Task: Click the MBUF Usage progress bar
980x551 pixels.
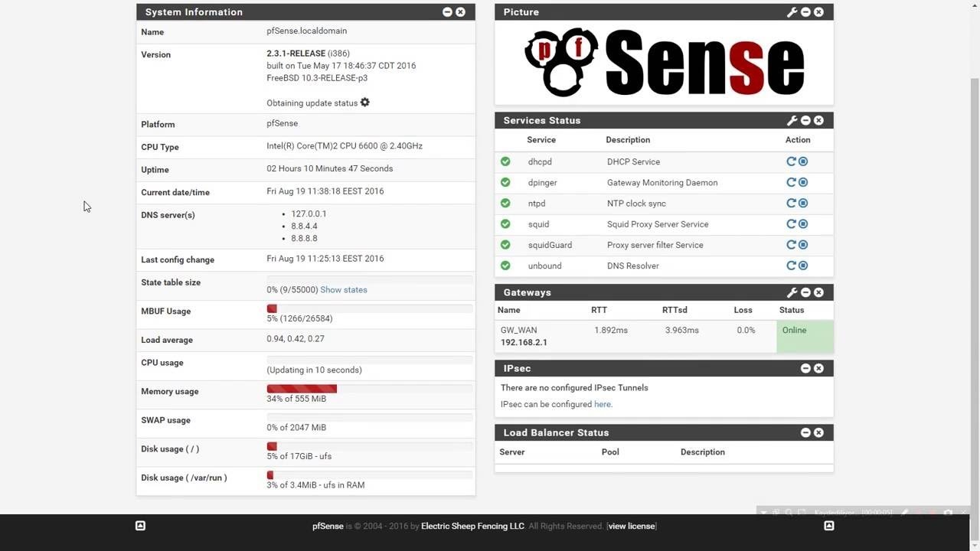Action: point(370,308)
